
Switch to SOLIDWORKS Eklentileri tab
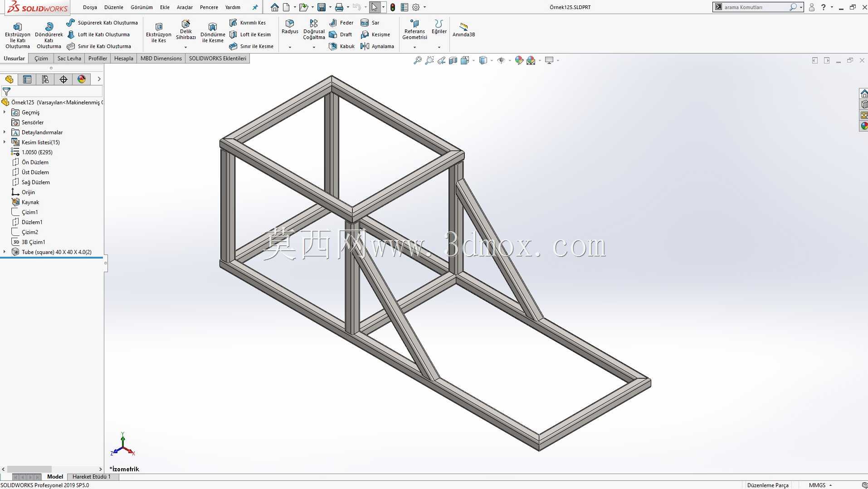click(x=217, y=59)
